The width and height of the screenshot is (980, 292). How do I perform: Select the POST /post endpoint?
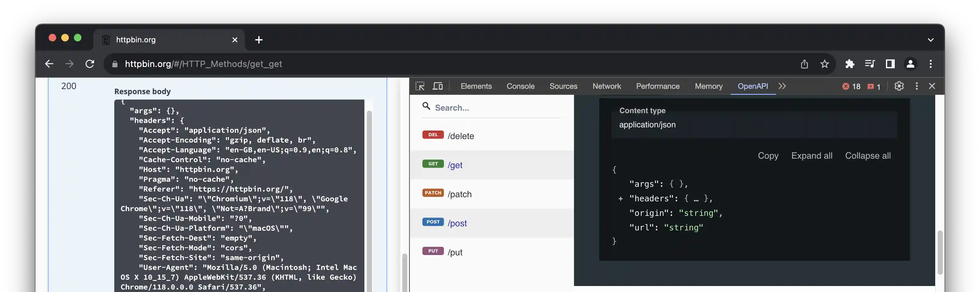tap(492, 223)
